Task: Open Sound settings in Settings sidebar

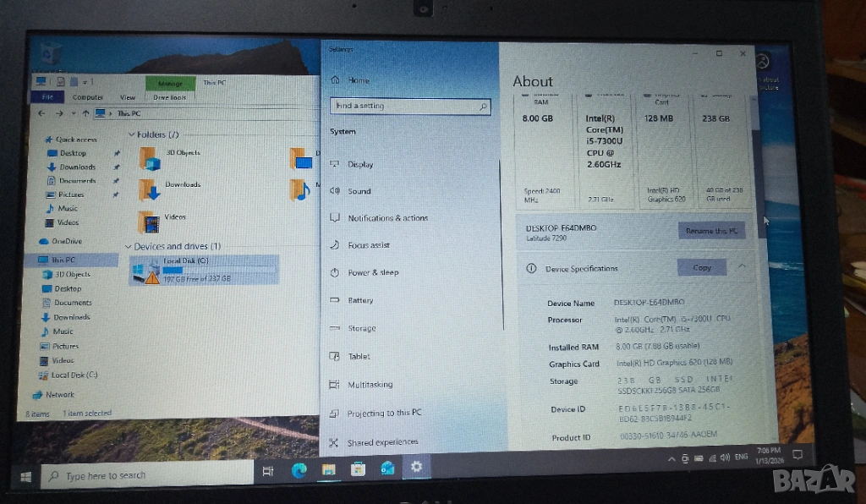Action: tap(359, 191)
